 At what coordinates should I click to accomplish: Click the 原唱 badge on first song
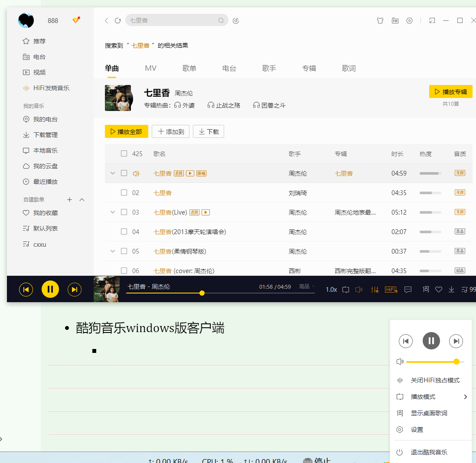(x=201, y=174)
